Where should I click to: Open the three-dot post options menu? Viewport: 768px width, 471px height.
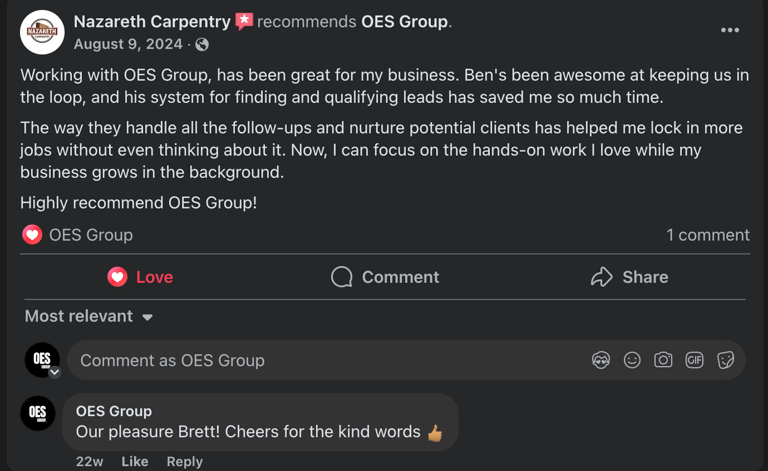(730, 30)
